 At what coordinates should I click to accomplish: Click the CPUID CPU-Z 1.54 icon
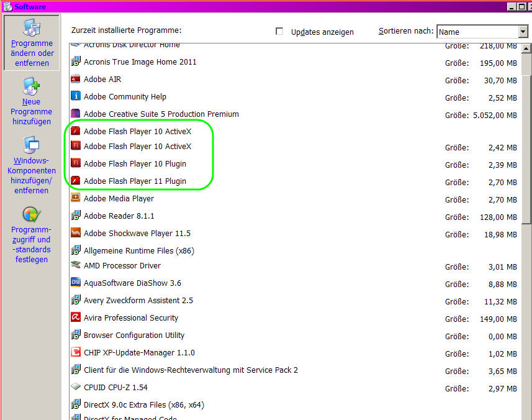pos(76,386)
